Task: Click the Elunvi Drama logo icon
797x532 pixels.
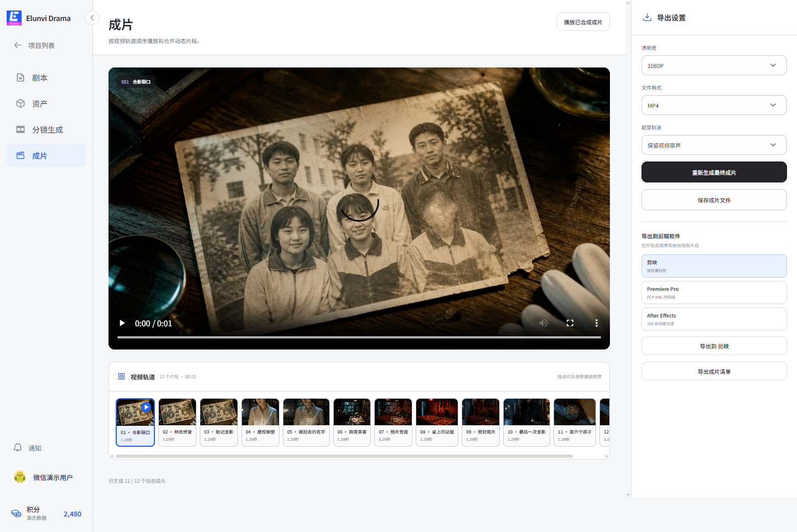Action: click(14, 18)
